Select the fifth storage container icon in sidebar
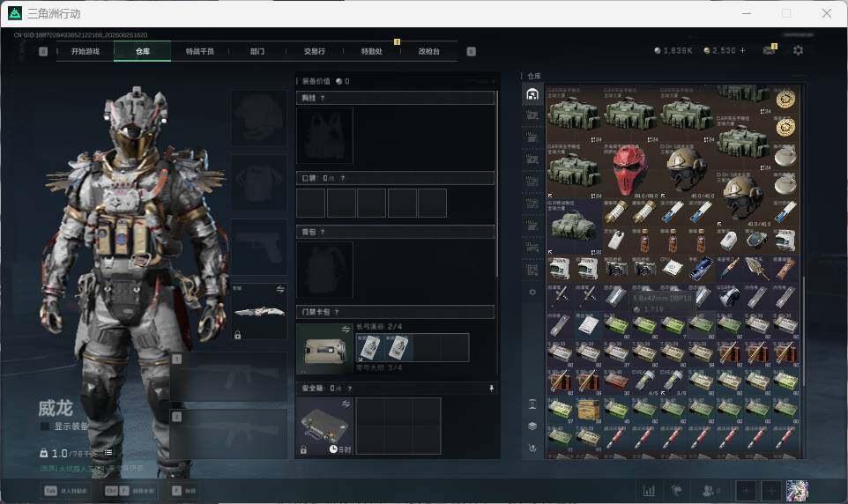The image size is (848, 504). [x=532, y=182]
